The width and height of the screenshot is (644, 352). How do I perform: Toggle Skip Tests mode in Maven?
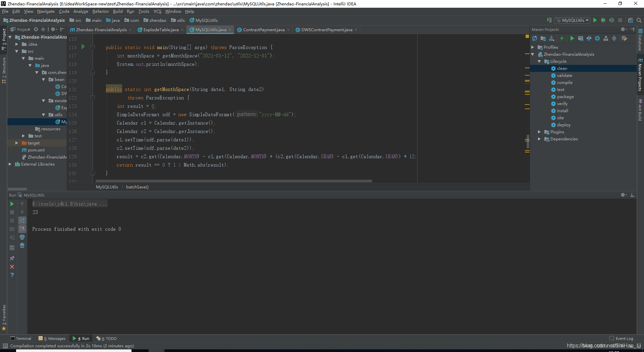click(x=597, y=38)
